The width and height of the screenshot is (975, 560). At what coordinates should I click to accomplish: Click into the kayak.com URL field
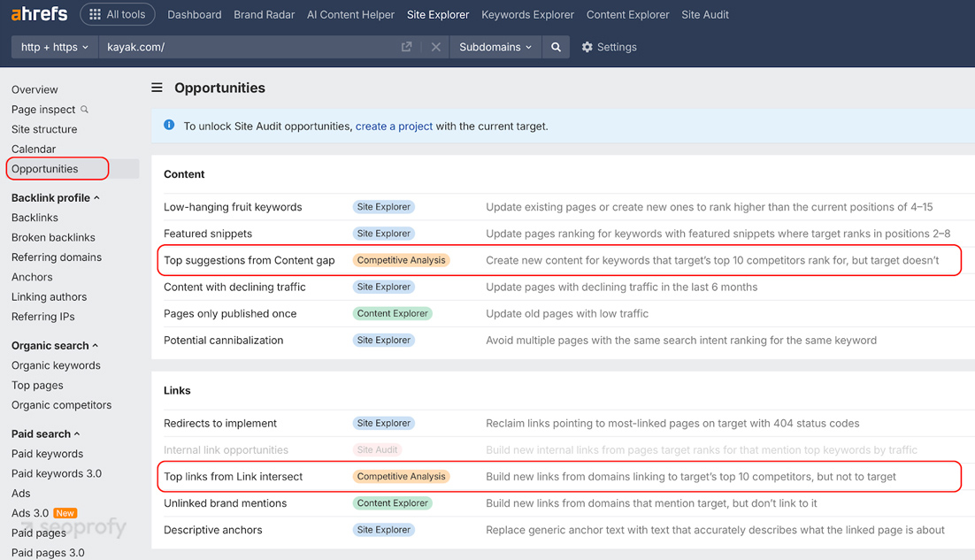pos(248,47)
